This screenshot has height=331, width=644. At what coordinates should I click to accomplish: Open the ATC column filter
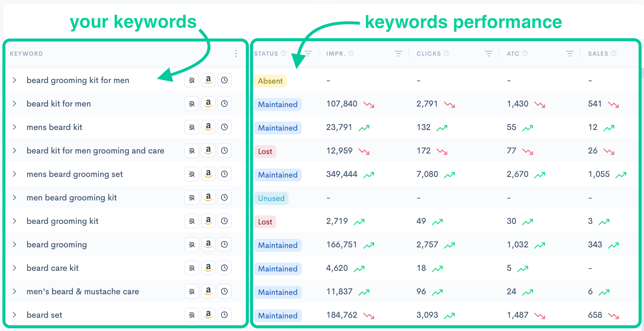[x=570, y=54]
